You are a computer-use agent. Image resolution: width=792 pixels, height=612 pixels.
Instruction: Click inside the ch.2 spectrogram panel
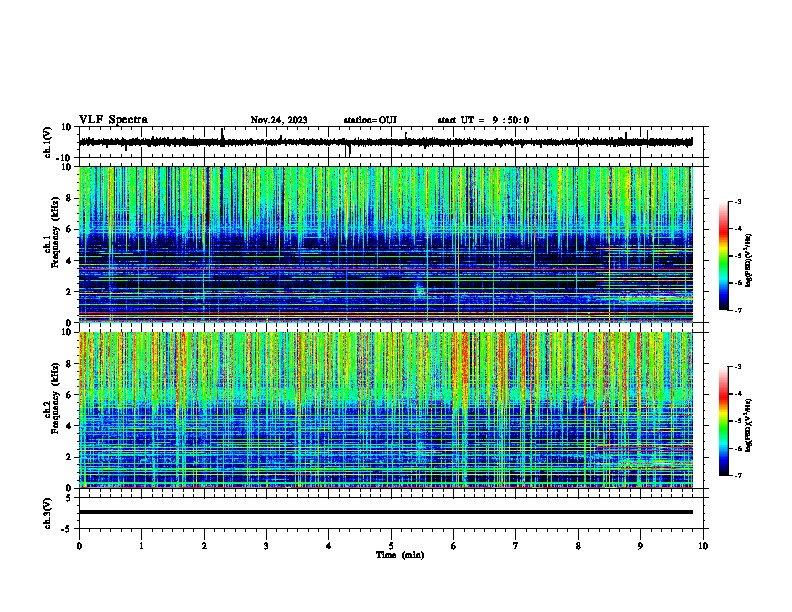[x=386, y=410]
